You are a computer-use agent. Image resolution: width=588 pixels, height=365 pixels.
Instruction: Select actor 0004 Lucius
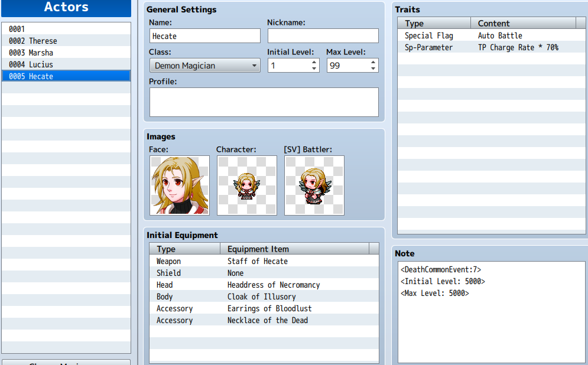66,64
